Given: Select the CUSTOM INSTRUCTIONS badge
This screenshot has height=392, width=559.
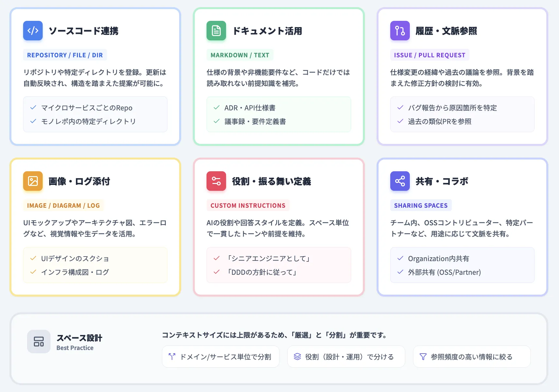Looking at the screenshot, I should click(248, 205).
